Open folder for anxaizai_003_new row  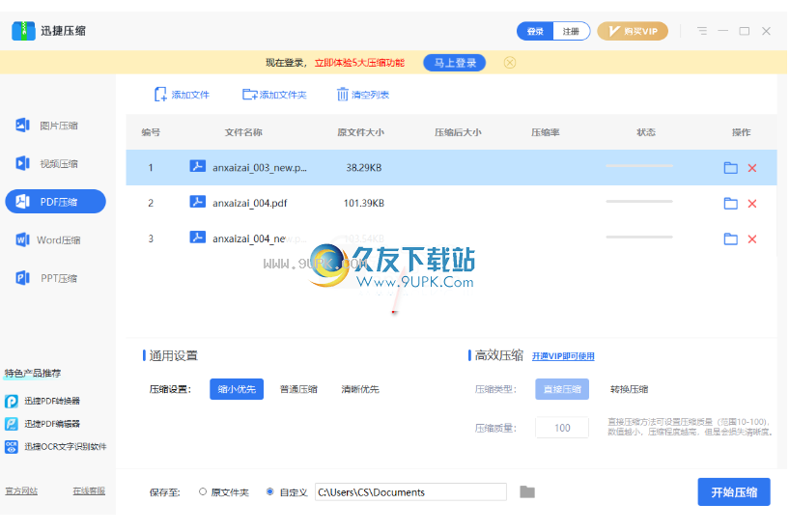[730, 168]
